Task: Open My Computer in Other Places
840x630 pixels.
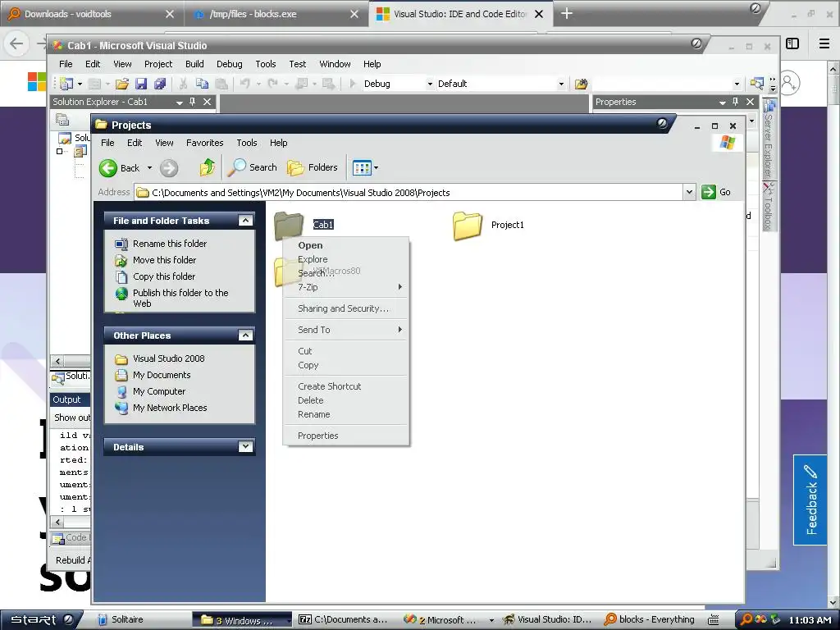Action: (x=158, y=391)
